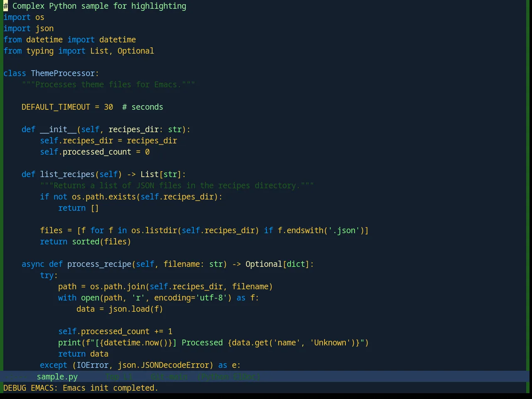Click the 'except' keyword

(x=54, y=365)
